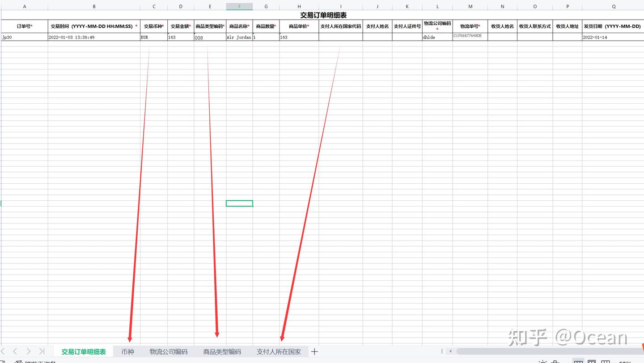Select column Q header
This screenshot has width=644, height=363.
click(x=613, y=7)
